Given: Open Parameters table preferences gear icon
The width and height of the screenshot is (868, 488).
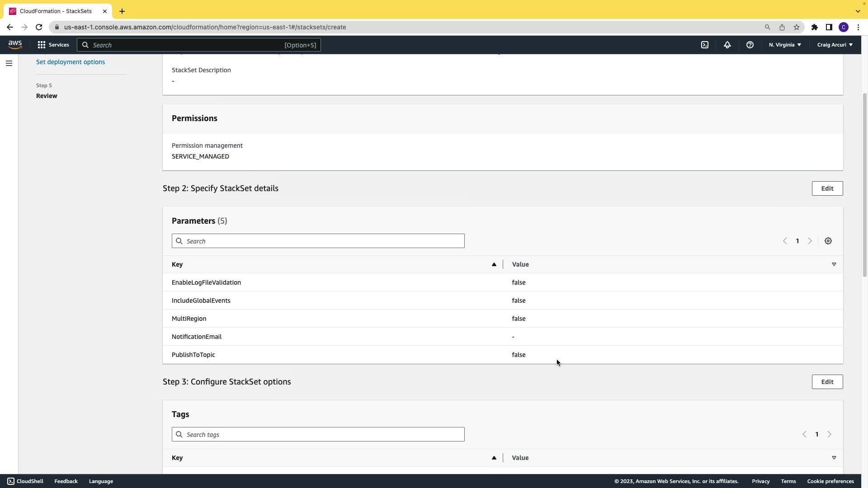Looking at the screenshot, I should (x=828, y=241).
